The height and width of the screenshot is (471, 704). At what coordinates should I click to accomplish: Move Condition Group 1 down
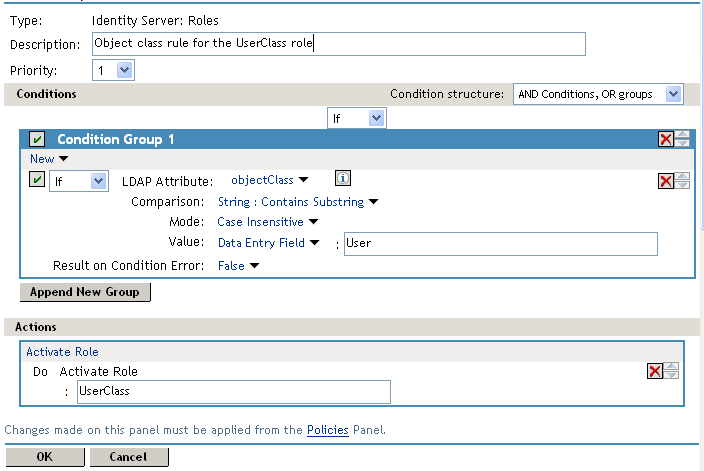click(683, 144)
